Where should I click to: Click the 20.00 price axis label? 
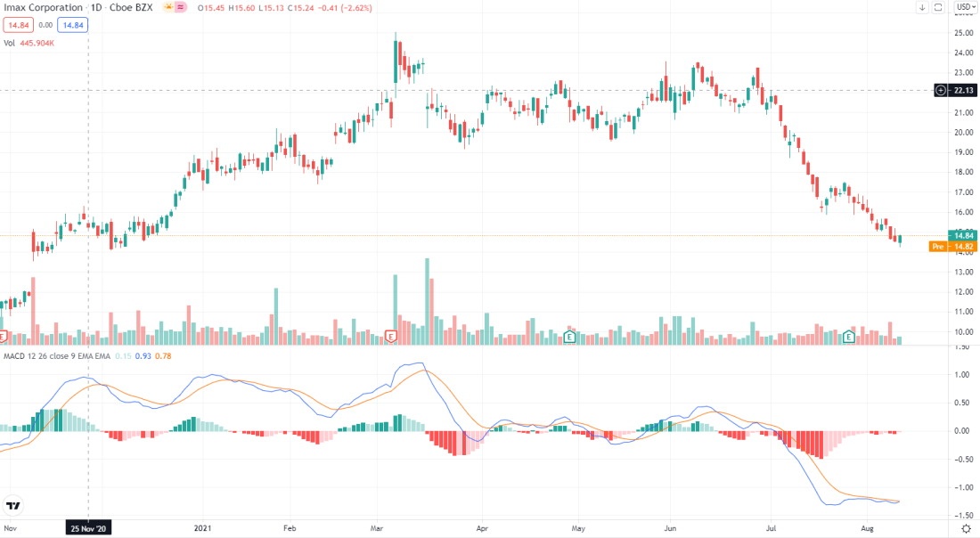[x=964, y=133]
